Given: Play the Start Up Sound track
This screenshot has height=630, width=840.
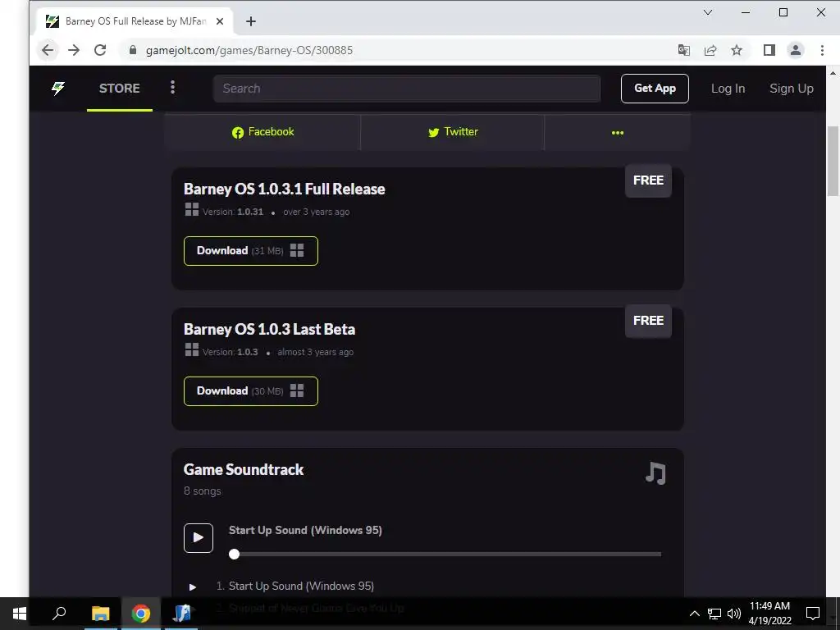Looking at the screenshot, I should [199, 537].
